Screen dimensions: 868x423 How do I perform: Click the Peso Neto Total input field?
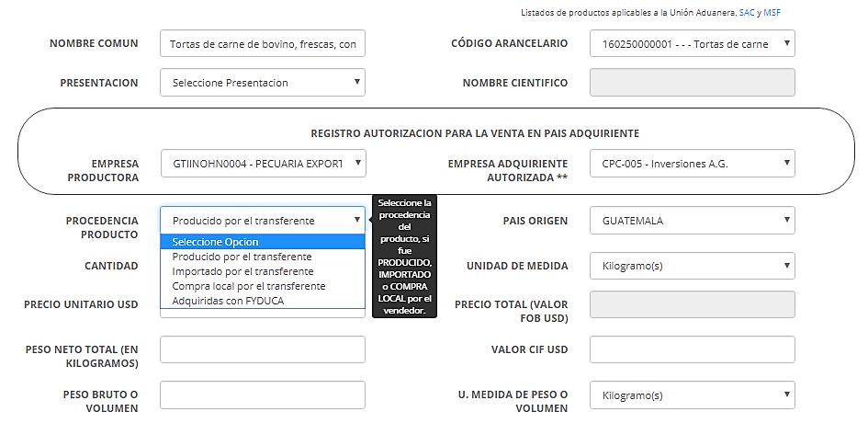pyautogui.click(x=263, y=349)
